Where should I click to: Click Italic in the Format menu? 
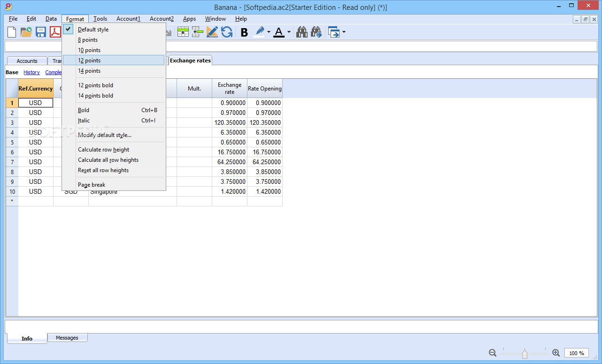click(114, 121)
